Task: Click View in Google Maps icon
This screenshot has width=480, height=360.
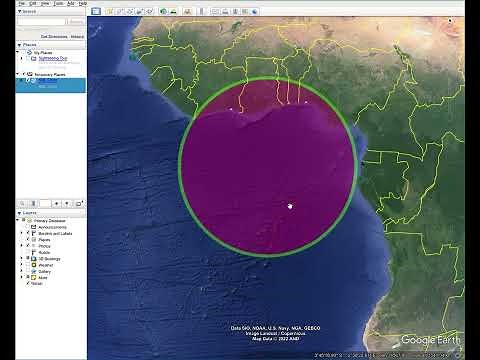Action: pyautogui.click(x=245, y=11)
